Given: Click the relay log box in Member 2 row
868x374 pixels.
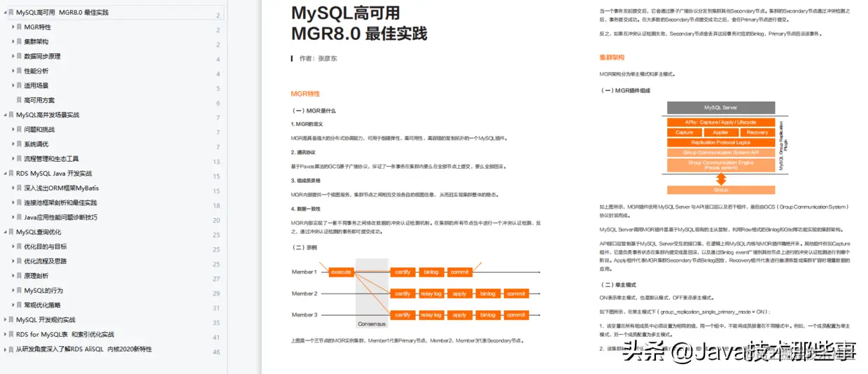Looking at the screenshot, I should click(430, 293).
